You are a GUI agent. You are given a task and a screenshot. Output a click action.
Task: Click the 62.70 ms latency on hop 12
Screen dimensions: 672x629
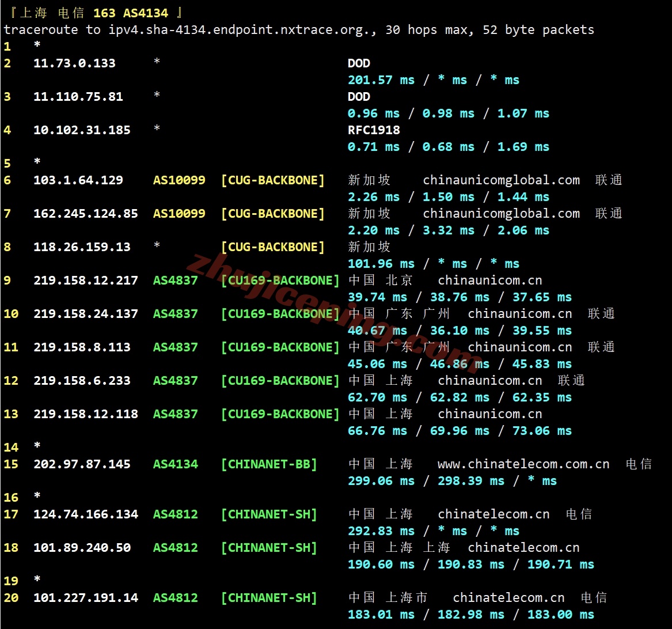pos(378,398)
